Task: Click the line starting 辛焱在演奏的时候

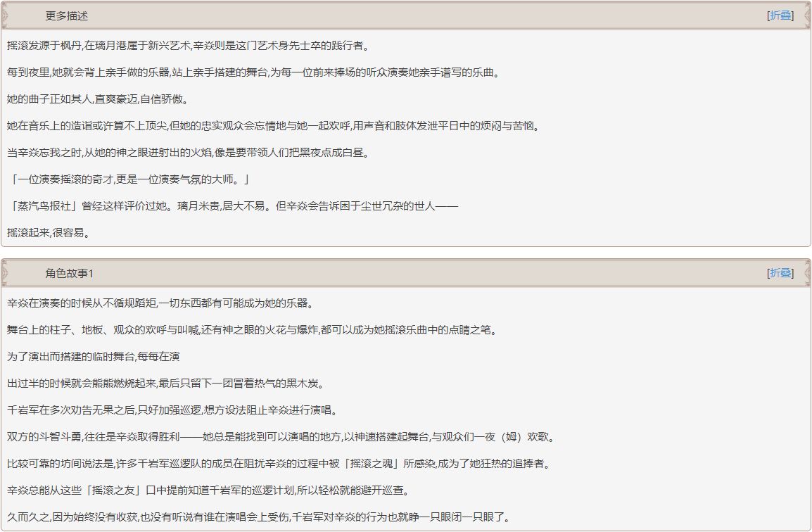Action: point(160,303)
